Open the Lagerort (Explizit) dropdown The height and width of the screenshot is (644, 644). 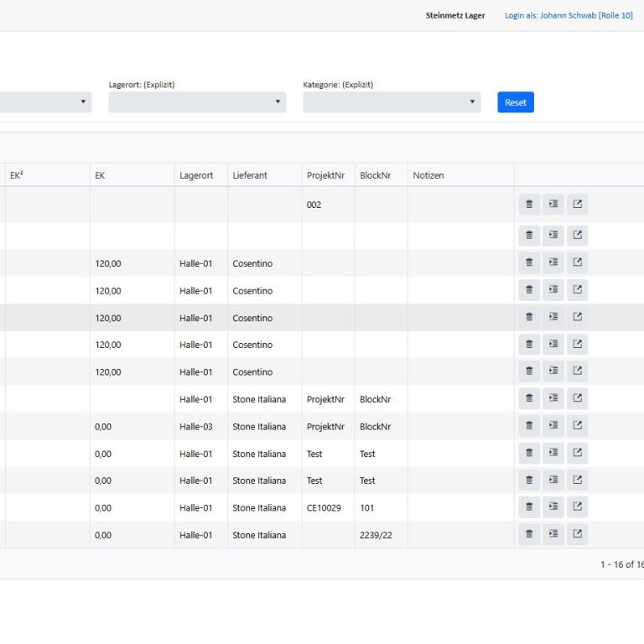tap(197, 101)
